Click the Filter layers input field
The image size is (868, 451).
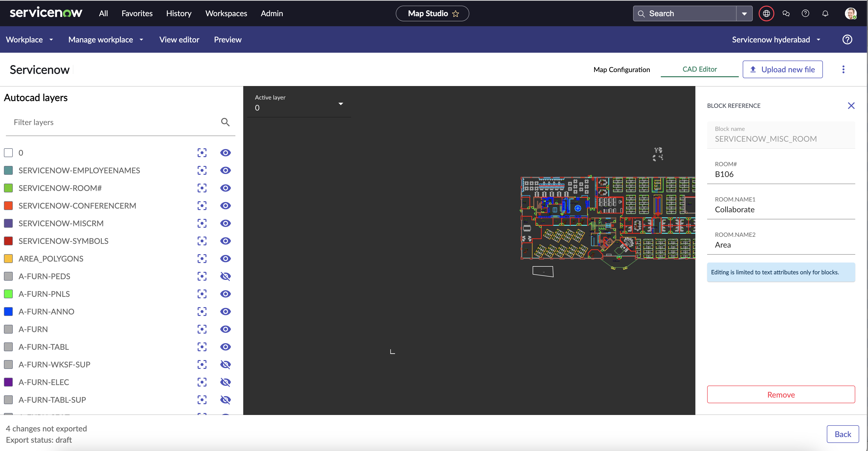point(115,122)
